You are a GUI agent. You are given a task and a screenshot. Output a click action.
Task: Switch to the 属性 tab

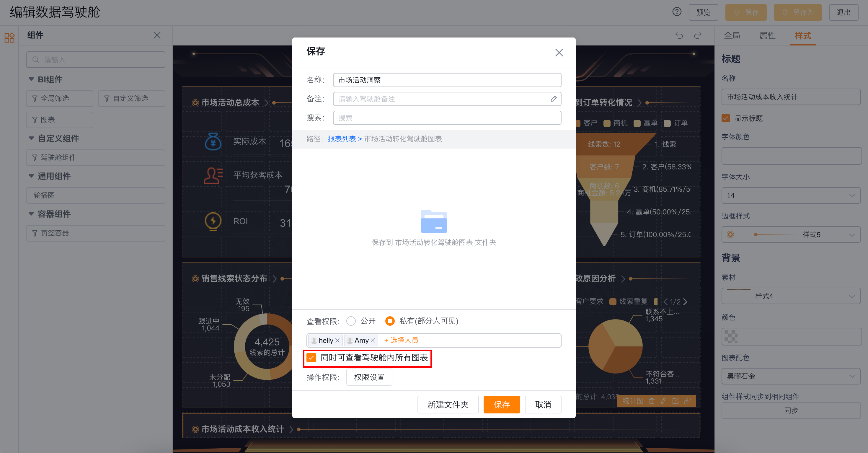(767, 36)
